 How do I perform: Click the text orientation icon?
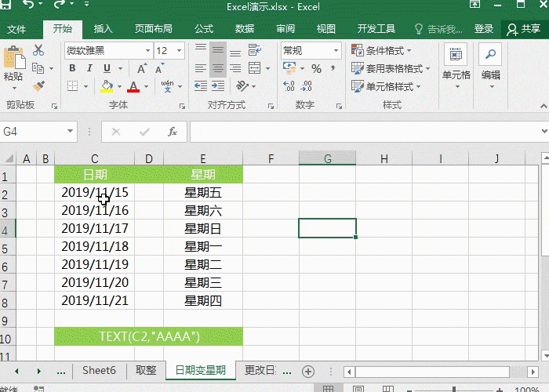point(242,85)
